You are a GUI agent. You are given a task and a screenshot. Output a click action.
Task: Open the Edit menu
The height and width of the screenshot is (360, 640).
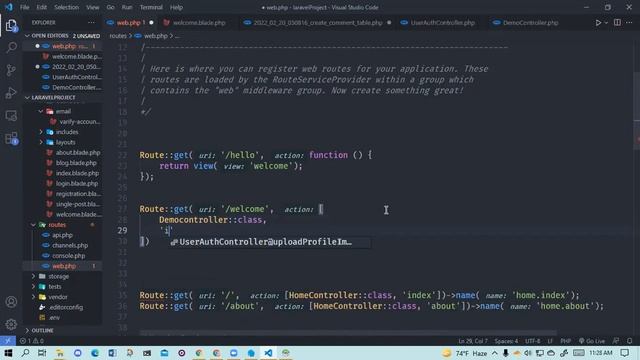click(41, 7)
